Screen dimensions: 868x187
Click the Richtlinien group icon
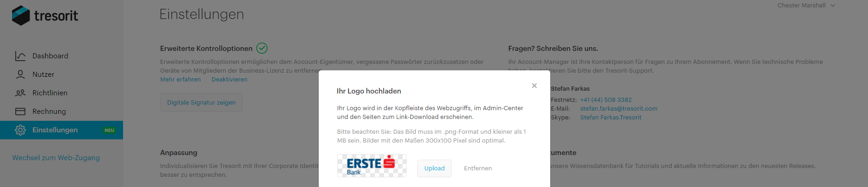point(20,93)
